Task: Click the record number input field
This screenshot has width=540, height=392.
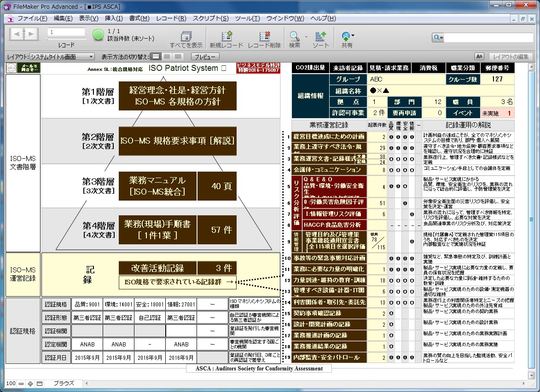Action: point(66,32)
